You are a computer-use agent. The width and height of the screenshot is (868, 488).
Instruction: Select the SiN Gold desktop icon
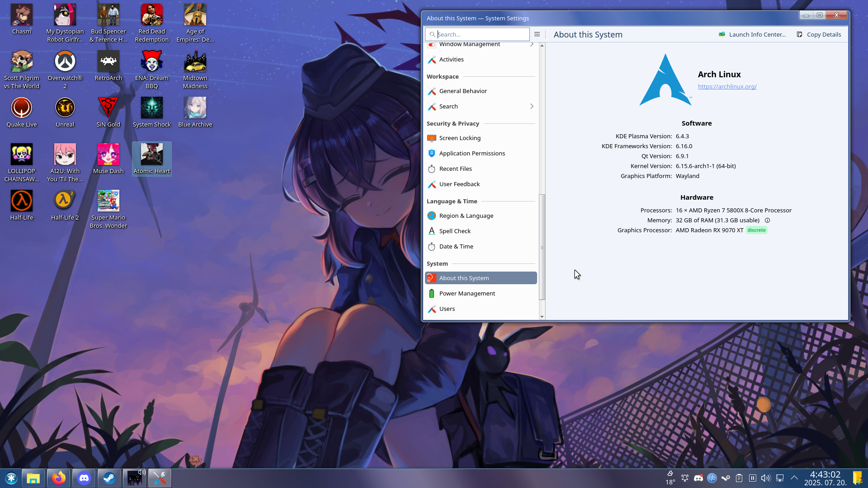(x=108, y=113)
